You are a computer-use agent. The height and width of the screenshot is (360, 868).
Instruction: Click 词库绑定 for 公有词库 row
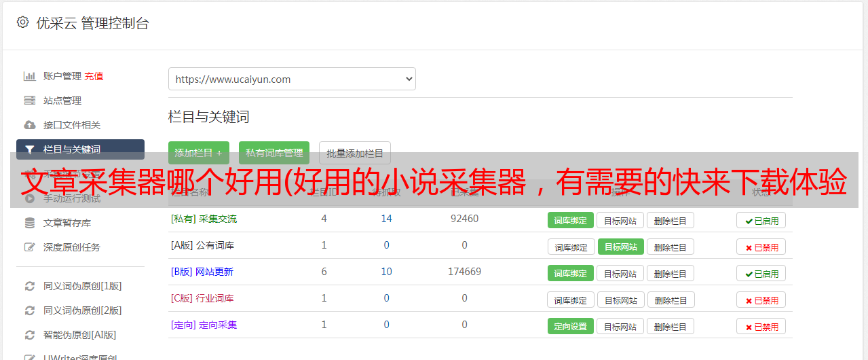pyautogui.click(x=571, y=247)
